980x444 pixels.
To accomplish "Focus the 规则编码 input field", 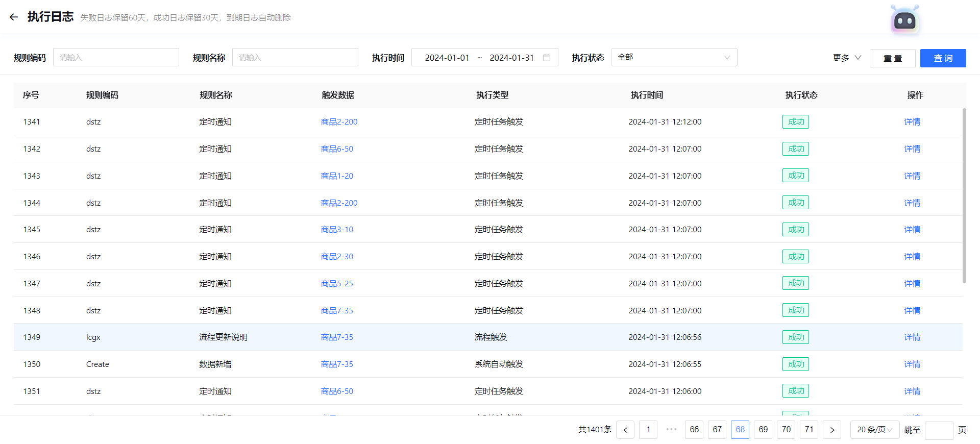I will [116, 57].
